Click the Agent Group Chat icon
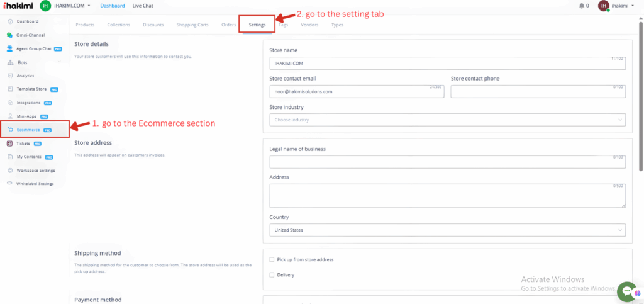The image size is (644, 304). click(10, 48)
